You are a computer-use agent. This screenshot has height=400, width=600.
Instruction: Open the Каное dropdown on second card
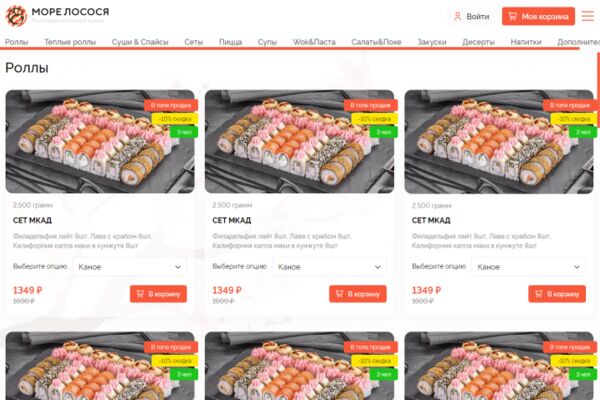tap(329, 267)
